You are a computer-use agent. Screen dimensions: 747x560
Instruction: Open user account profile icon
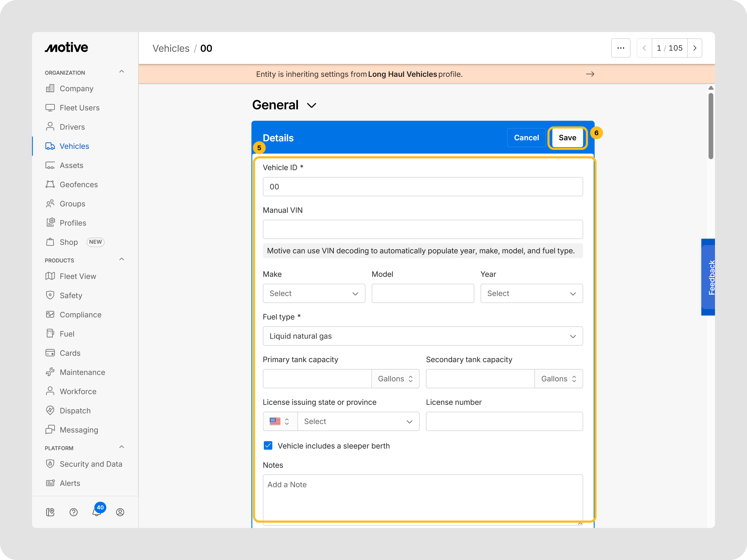[120, 512]
